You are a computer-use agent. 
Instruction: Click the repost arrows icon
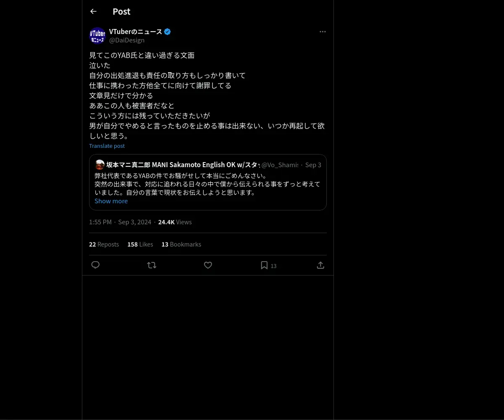point(152,265)
